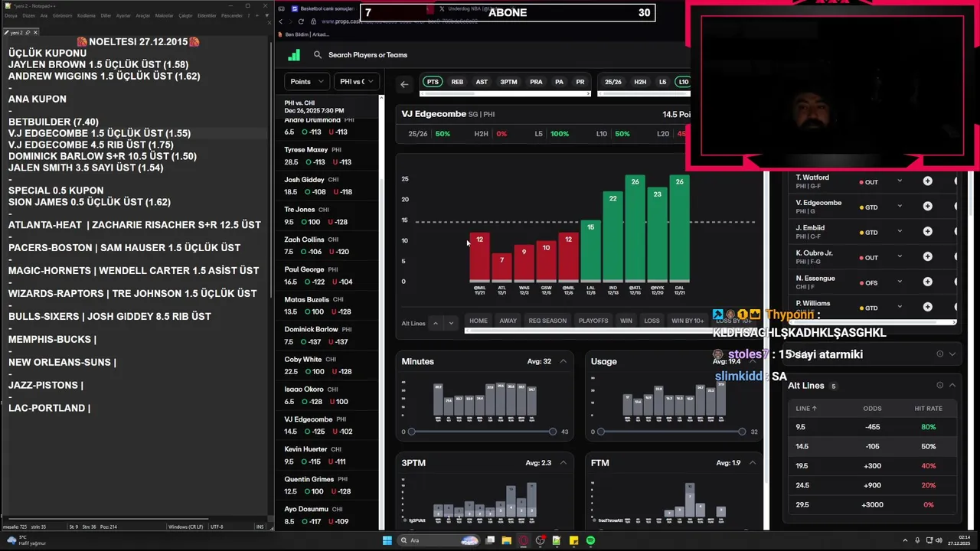Click the pin icon on yeni 2 tab
This screenshot has height=551, width=980.
(x=28, y=32)
